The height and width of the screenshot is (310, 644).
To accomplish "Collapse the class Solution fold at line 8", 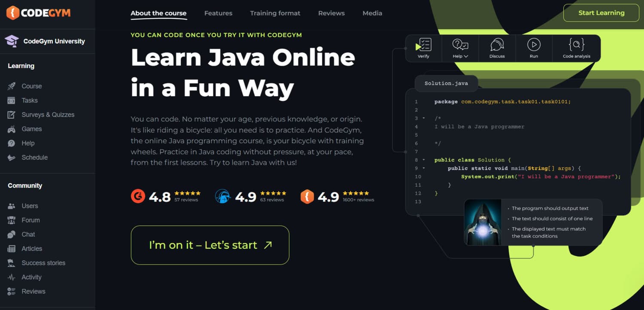I will click(424, 160).
